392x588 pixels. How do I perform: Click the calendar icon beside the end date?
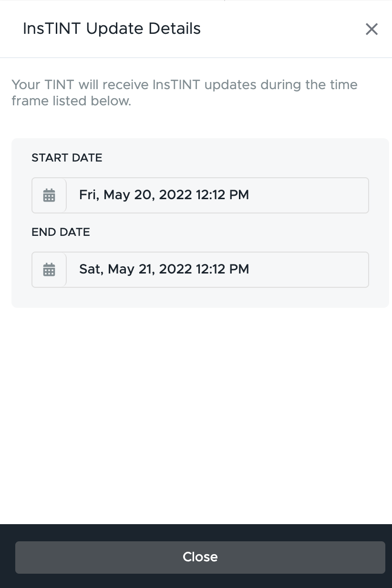coord(49,269)
